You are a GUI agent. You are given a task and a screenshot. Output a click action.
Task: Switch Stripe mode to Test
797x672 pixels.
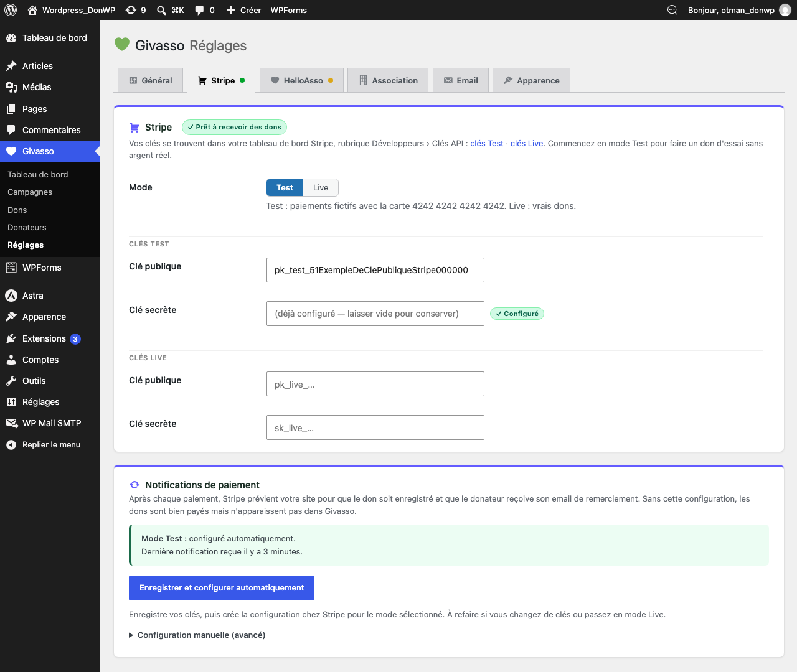(x=285, y=188)
